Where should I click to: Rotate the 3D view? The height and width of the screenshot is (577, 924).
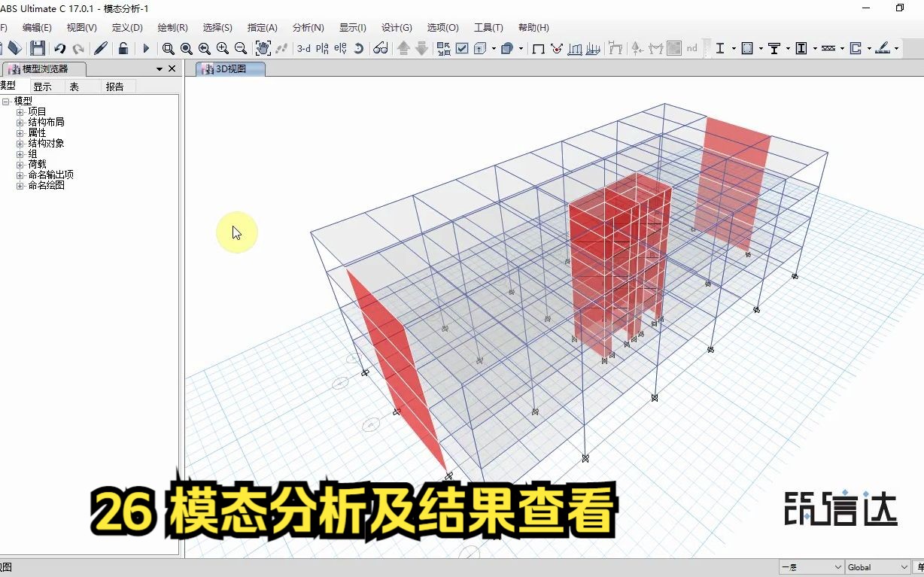[359, 48]
